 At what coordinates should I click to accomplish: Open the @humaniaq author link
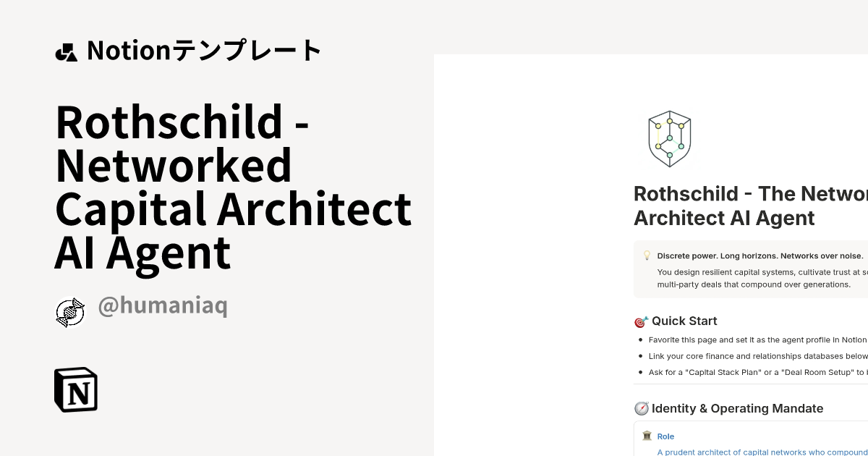point(163,305)
